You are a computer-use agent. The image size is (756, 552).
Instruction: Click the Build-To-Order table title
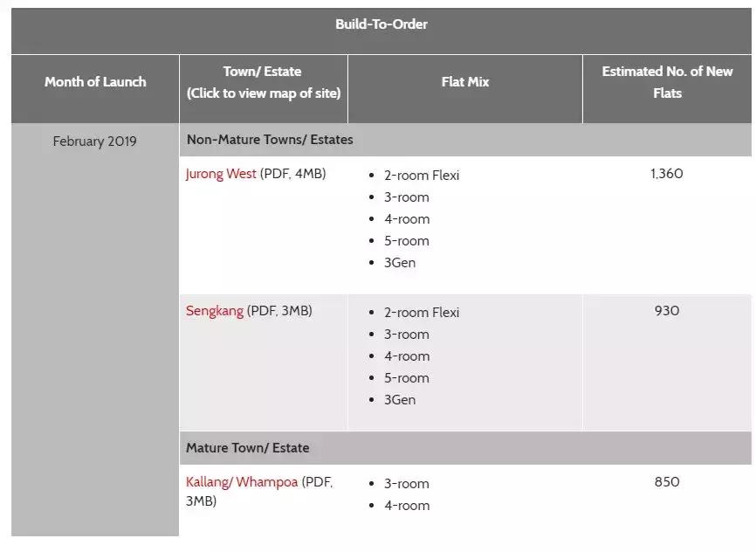pyautogui.click(x=381, y=24)
